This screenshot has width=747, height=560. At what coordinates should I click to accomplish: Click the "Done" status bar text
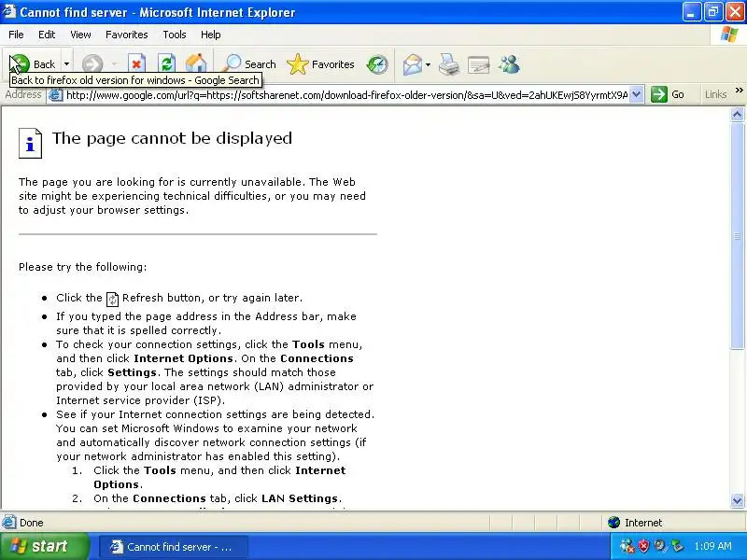point(32,523)
